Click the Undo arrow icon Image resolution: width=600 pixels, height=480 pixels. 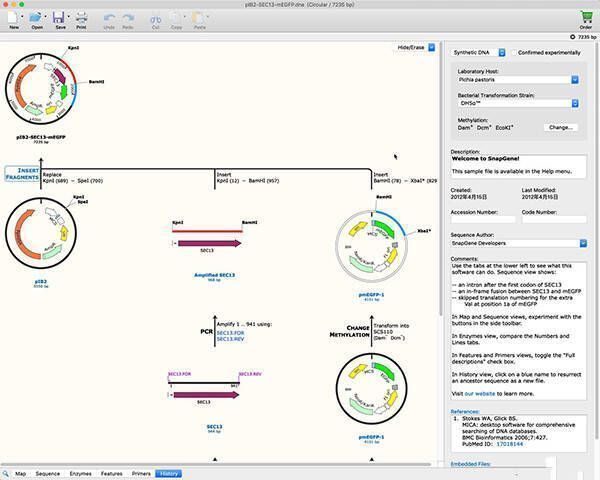click(108, 18)
